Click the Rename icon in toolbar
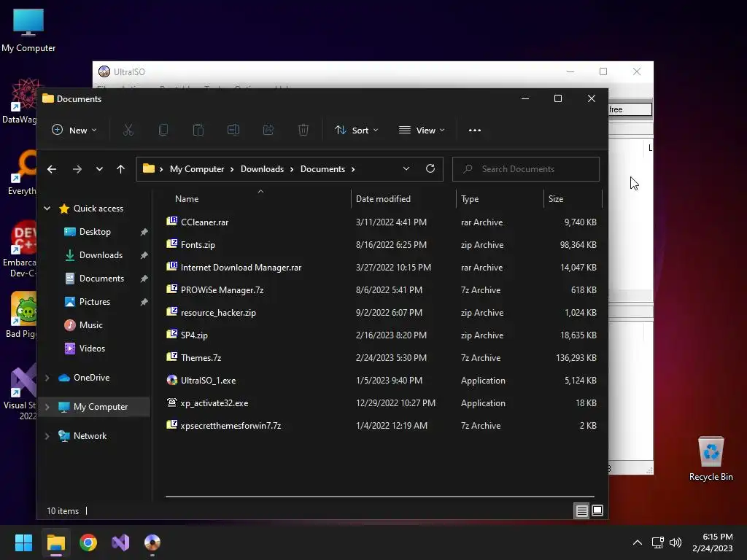The width and height of the screenshot is (747, 560). [x=233, y=130]
